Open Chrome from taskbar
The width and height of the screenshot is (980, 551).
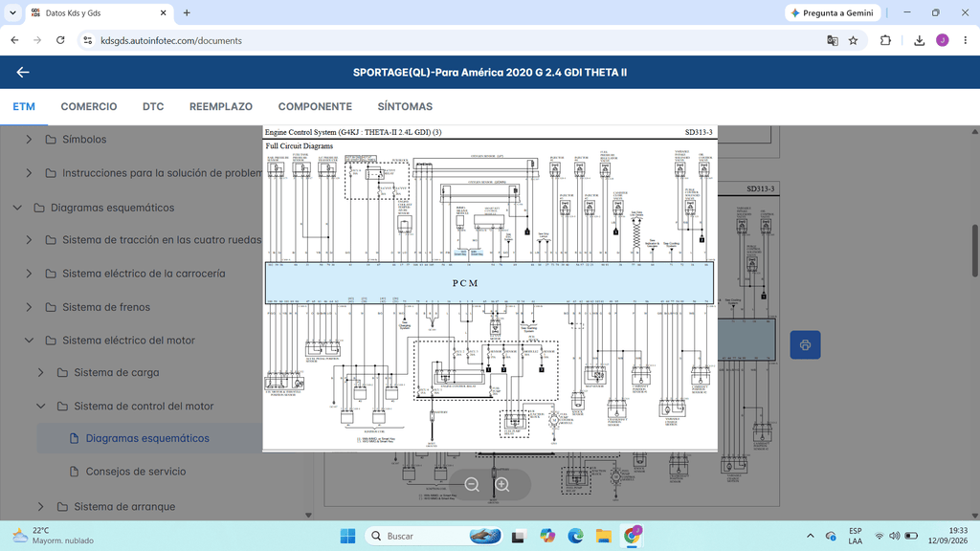(632, 536)
